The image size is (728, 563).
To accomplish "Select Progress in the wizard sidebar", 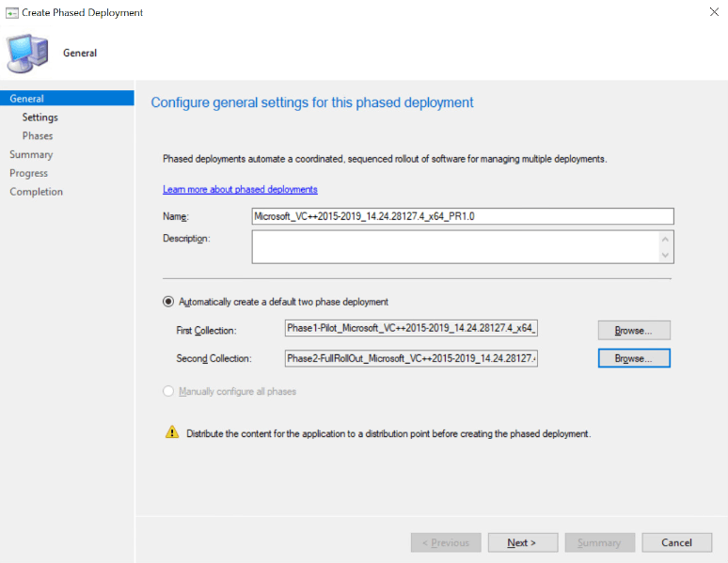I will click(28, 173).
